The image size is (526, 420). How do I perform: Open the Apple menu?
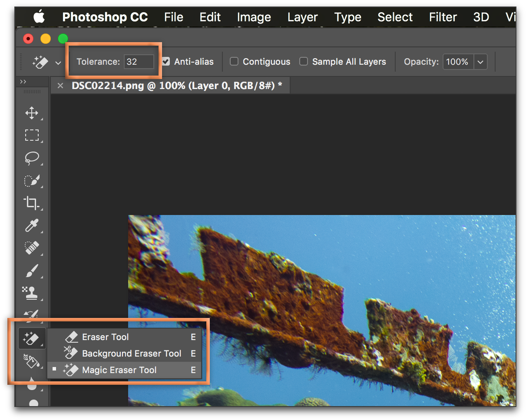(x=40, y=17)
